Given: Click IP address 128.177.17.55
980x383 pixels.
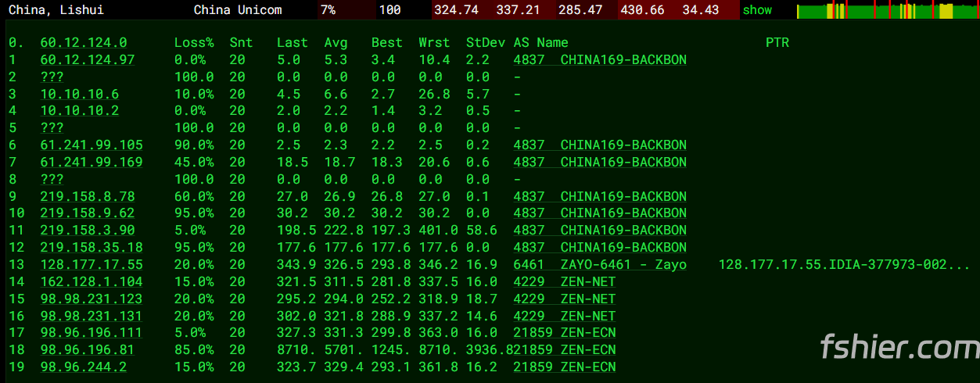Looking at the screenshot, I should click(x=92, y=265).
